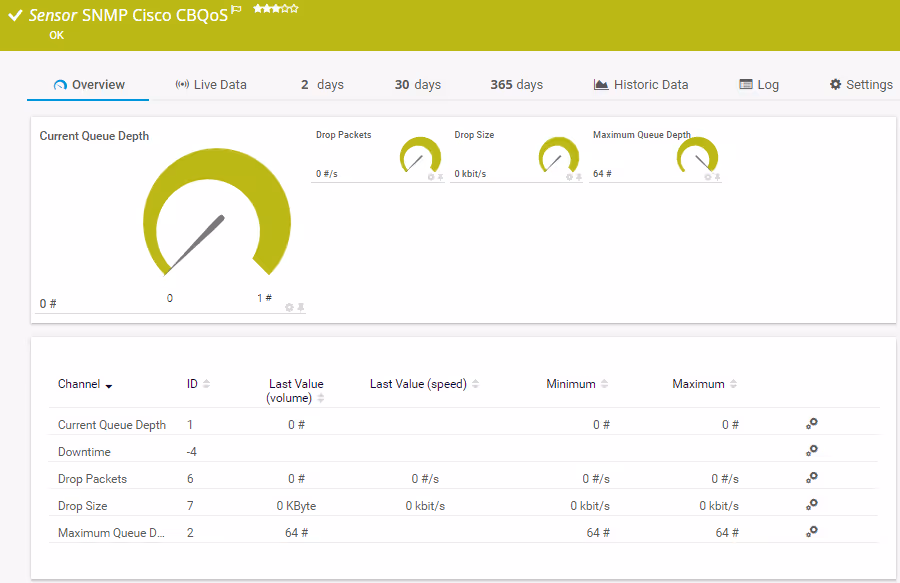Click the flag icon beside the sensor name
This screenshot has height=583, width=900.
[x=235, y=9]
